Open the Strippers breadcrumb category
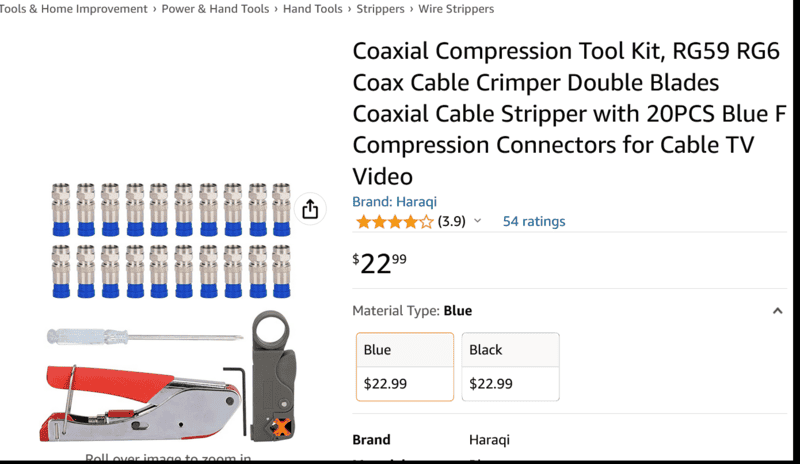This screenshot has width=800, height=464. pyautogui.click(x=385, y=9)
